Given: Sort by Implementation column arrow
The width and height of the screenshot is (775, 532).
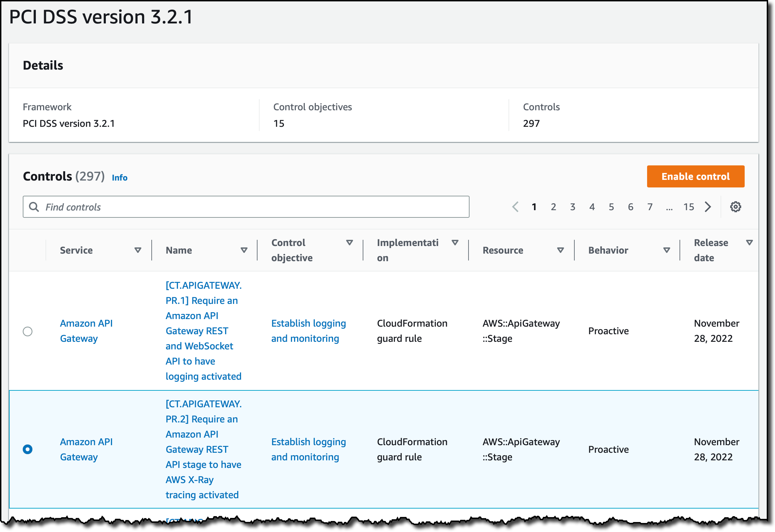Looking at the screenshot, I should click(x=455, y=243).
